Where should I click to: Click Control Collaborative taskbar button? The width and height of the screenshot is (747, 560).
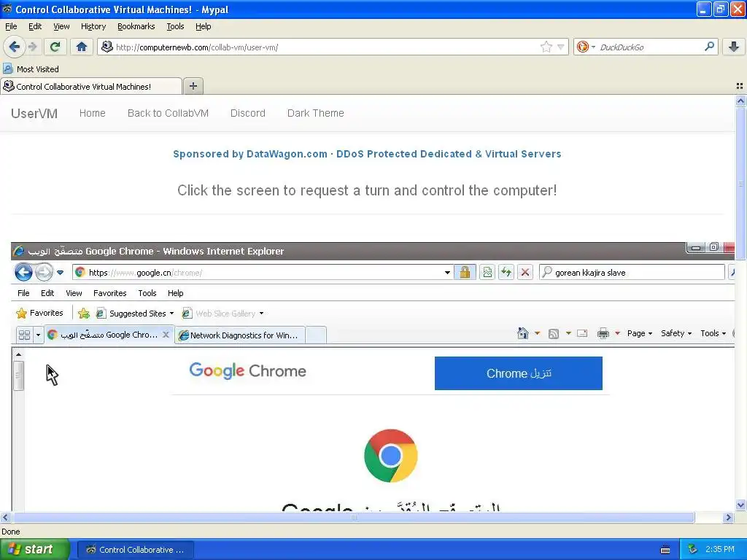[x=136, y=550]
